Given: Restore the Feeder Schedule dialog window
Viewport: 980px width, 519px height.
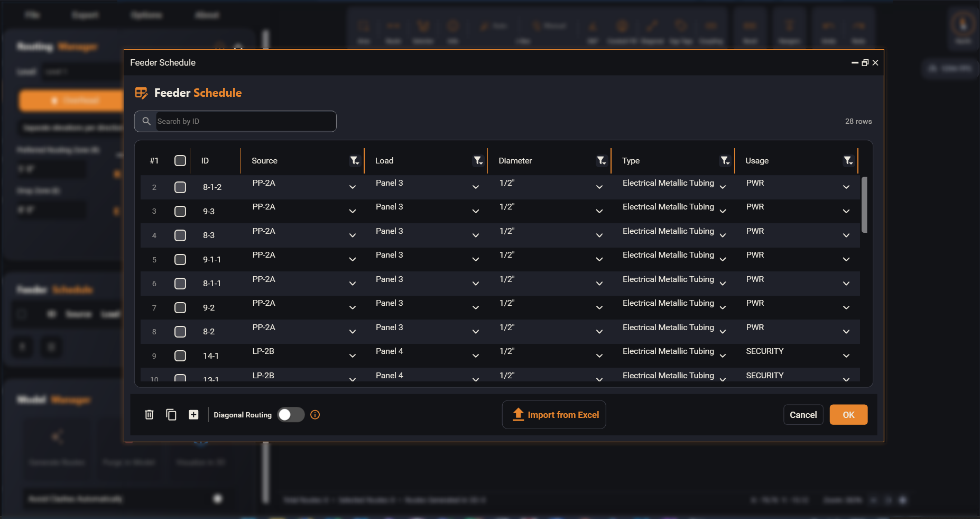Looking at the screenshot, I should click(x=865, y=62).
